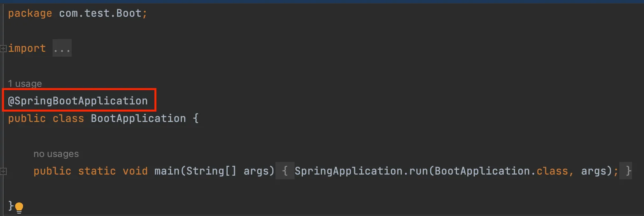The image size is (644, 216).
Task: Expand the folded import statements gutter icon
Action: click(x=3, y=49)
